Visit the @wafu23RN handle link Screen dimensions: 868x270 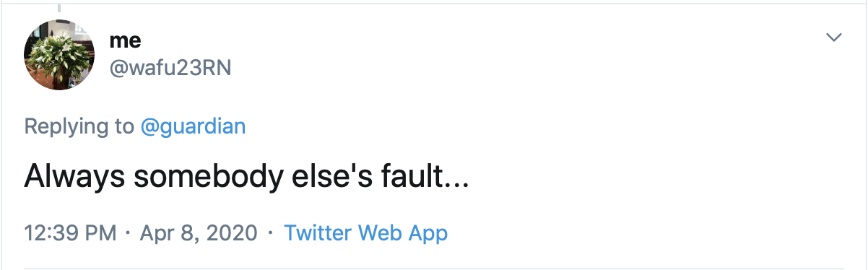pyautogui.click(x=170, y=66)
